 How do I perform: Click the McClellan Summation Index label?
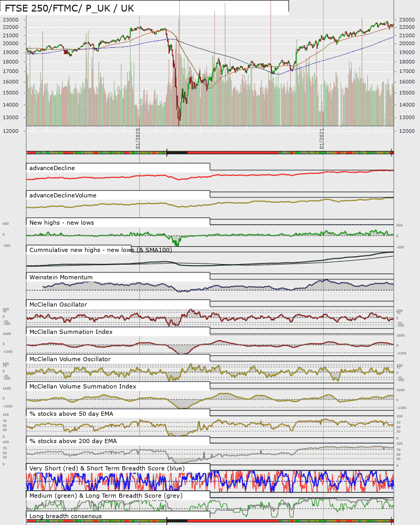[x=71, y=332]
